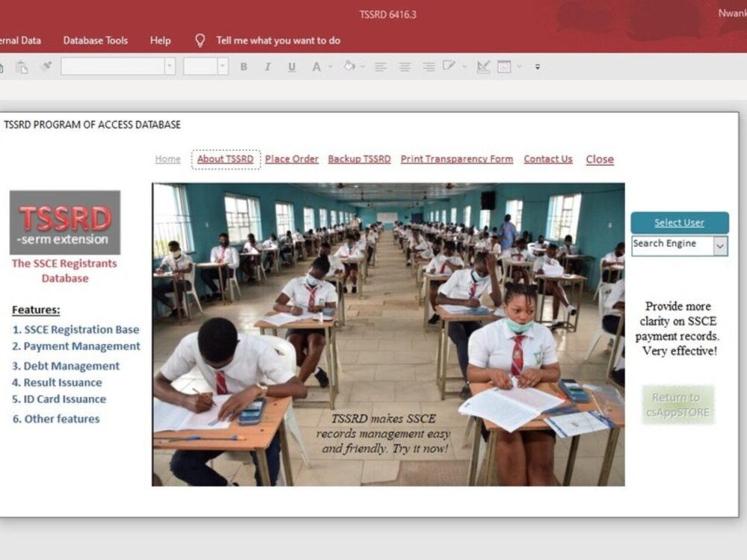Click the Font Color letter A icon

coord(316,67)
